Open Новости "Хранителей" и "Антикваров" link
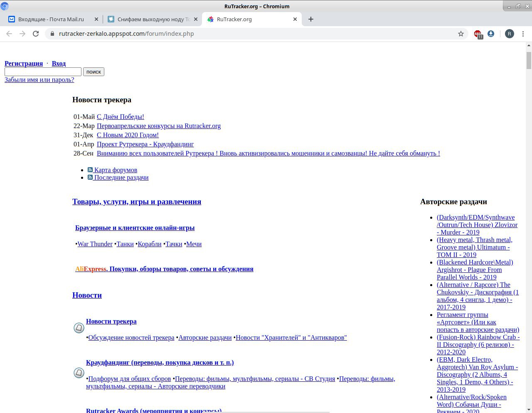The height and width of the screenshot is (413, 532). pyautogui.click(x=291, y=338)
